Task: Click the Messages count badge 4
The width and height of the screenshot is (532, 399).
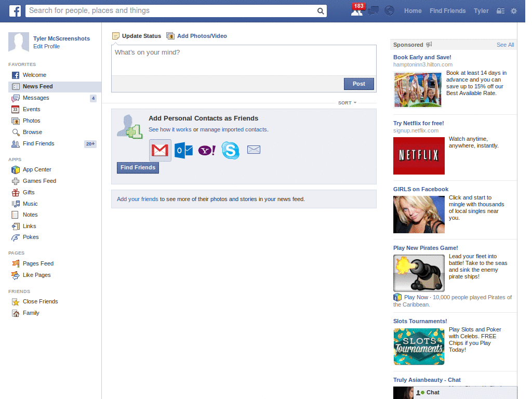Action: tap(94, 98)
